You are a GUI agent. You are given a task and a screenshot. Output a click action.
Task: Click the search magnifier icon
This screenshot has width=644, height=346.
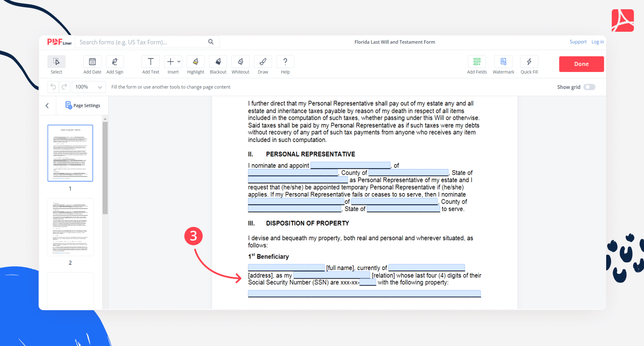pos(211,42)
